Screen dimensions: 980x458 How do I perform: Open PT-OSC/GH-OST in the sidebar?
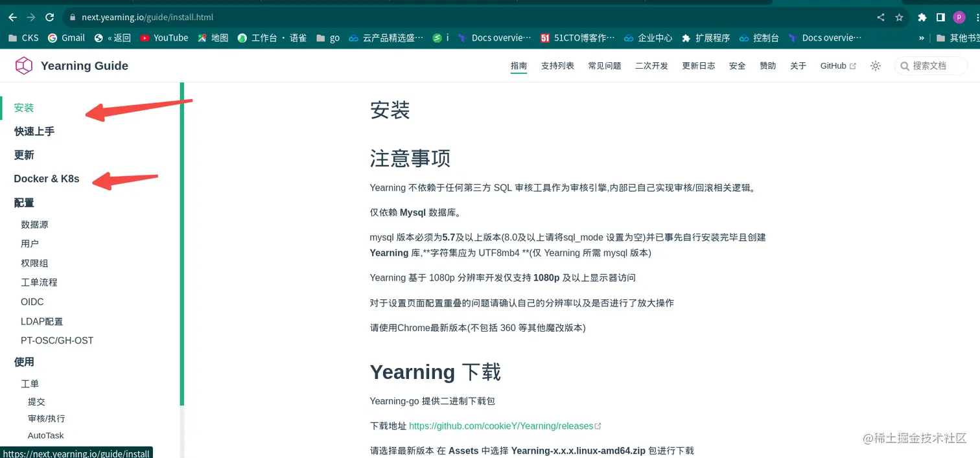57,341
